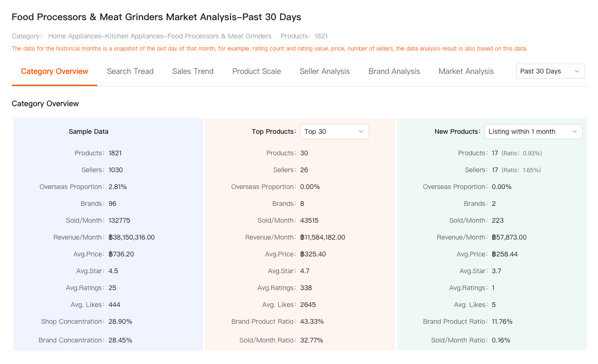598x364 pixels.
Task: Click the Market Analysis page title
Action: click(156, 17)
